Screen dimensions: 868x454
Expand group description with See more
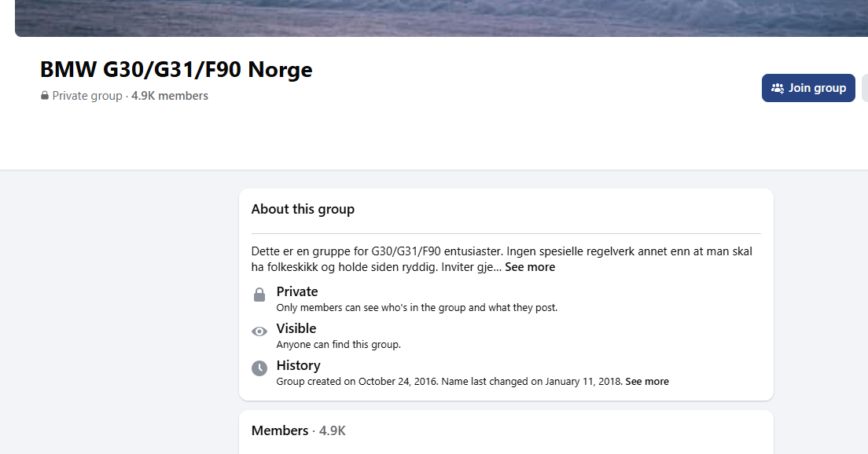pyautogui.click(x=530, y=267)
